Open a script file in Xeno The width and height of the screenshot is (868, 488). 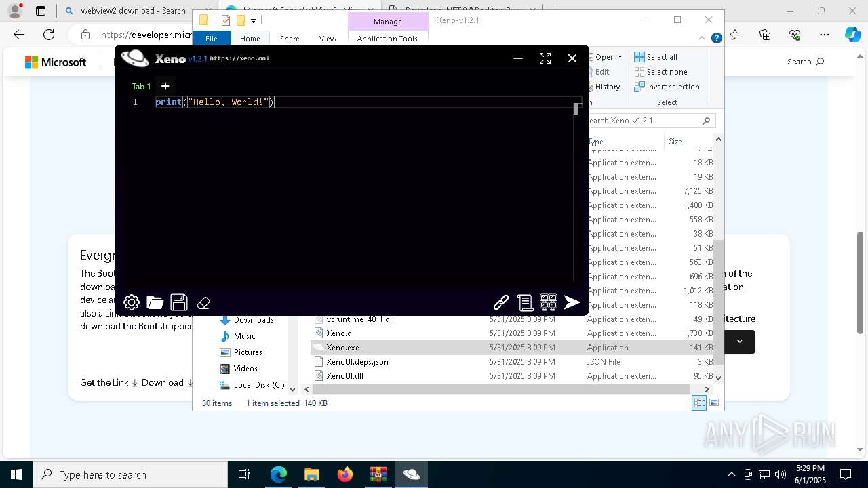coord(155,302)
